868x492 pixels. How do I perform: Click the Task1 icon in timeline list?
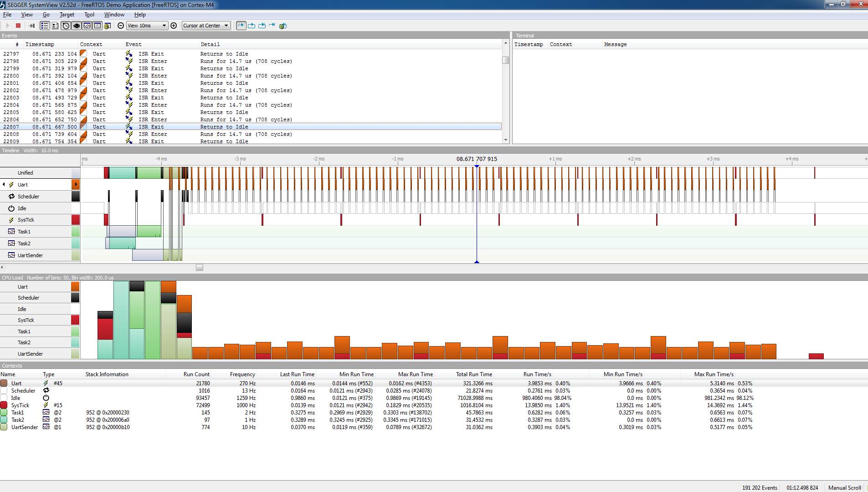click(x=11, y=232)
